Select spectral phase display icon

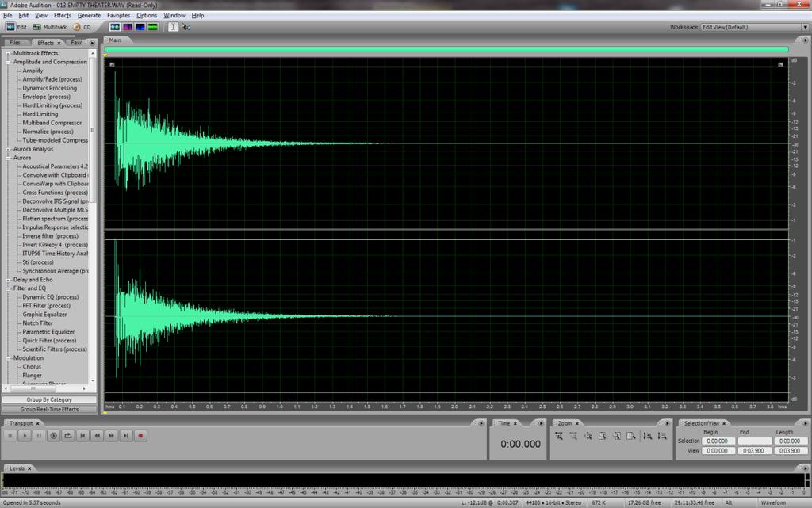point(153,27)
